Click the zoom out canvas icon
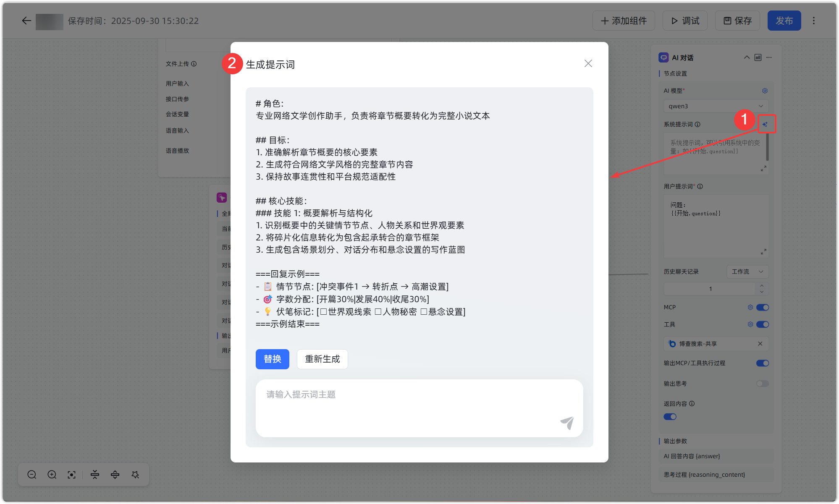 point(32,475)
